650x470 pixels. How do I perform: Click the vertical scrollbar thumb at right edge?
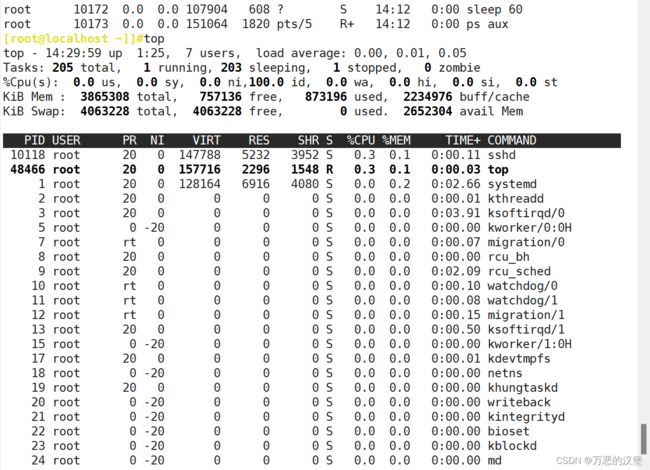click(x=643, y=439)
